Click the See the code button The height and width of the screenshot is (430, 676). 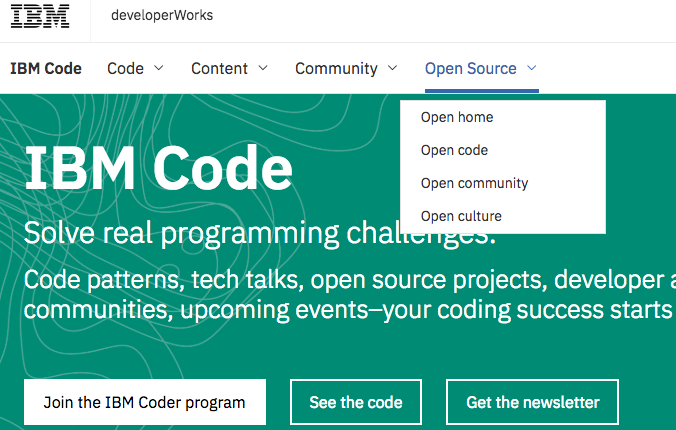click(x=356, y=402)
